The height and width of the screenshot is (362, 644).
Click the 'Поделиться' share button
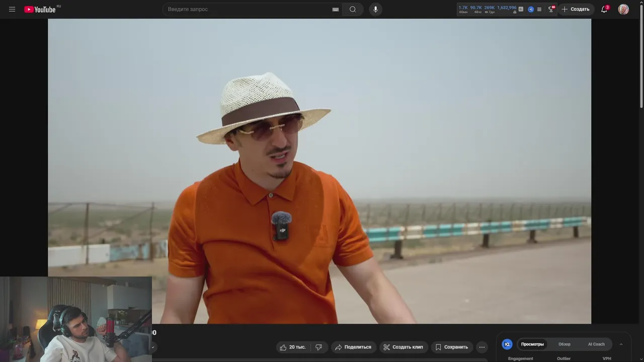353,347
